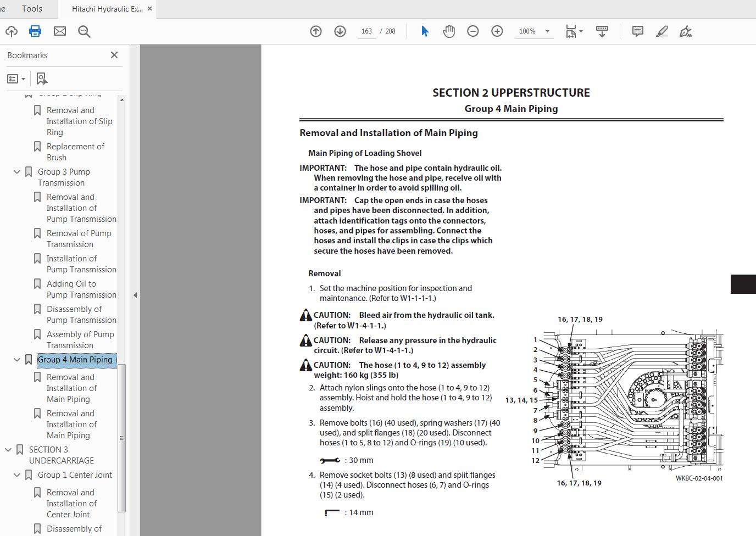Collapse the SECTION 3 UNDERCARRIAGE bookmark

pos(8,450)
